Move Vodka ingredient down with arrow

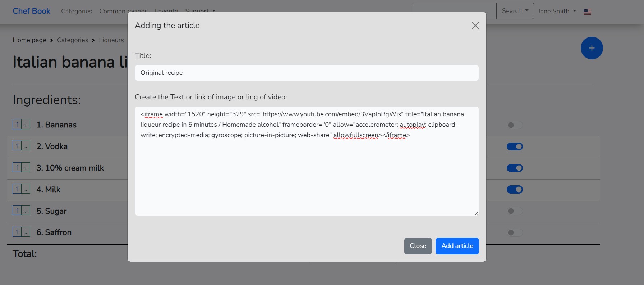click(26, 146)
